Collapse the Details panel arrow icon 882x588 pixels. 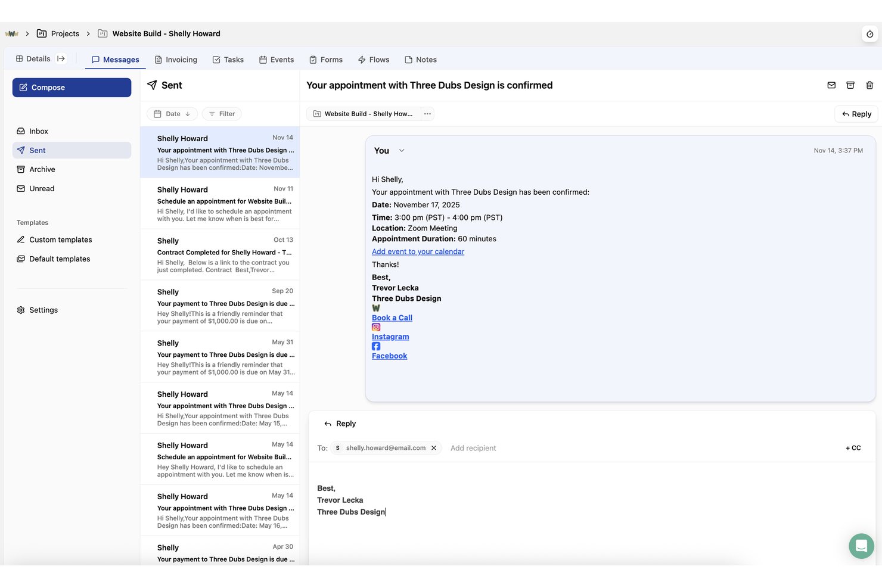point(61,59)
